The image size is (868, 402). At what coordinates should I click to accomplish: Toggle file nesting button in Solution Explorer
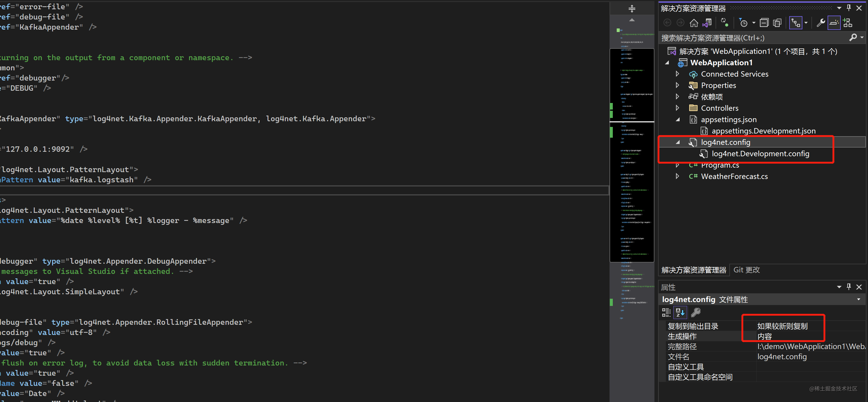coord(796,23)
